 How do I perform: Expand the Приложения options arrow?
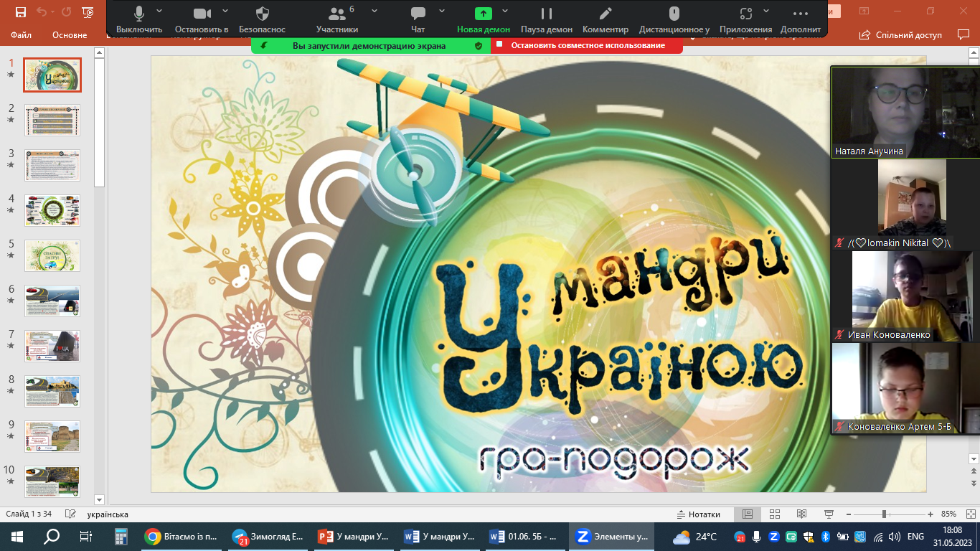coord(766,11)
